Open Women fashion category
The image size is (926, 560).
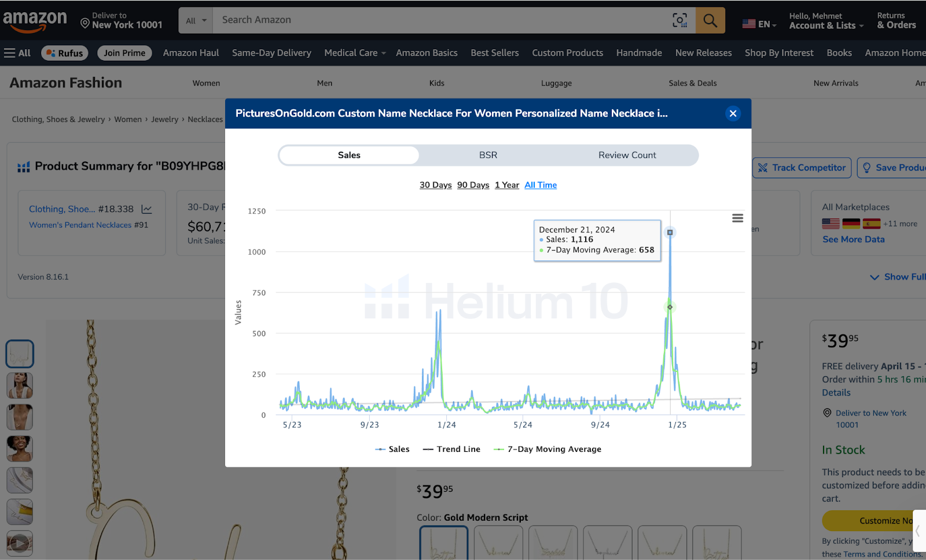[x=206, y=83]
